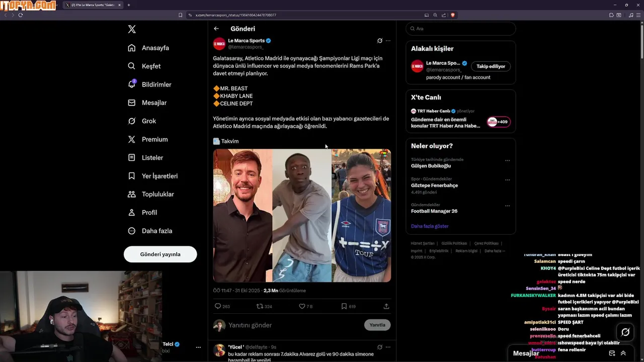Screen dimensions: 644x362
Task: Open more options on Yücel's reply
Action: coord(388,347)
